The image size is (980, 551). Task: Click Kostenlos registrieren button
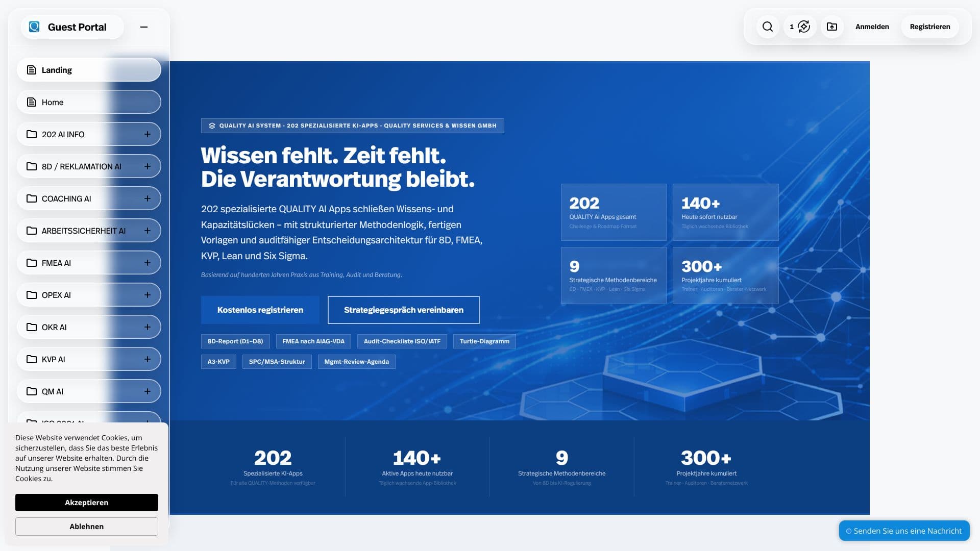260,310
